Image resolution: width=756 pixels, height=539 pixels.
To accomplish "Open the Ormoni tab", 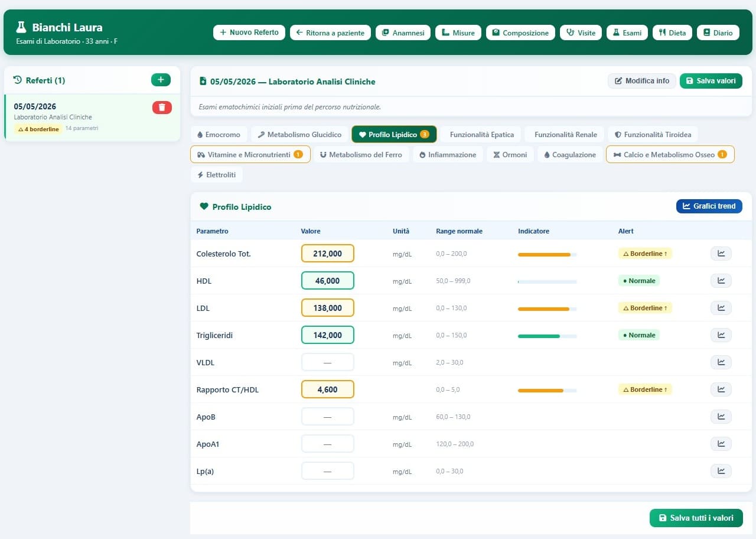I will click(510, 154).
